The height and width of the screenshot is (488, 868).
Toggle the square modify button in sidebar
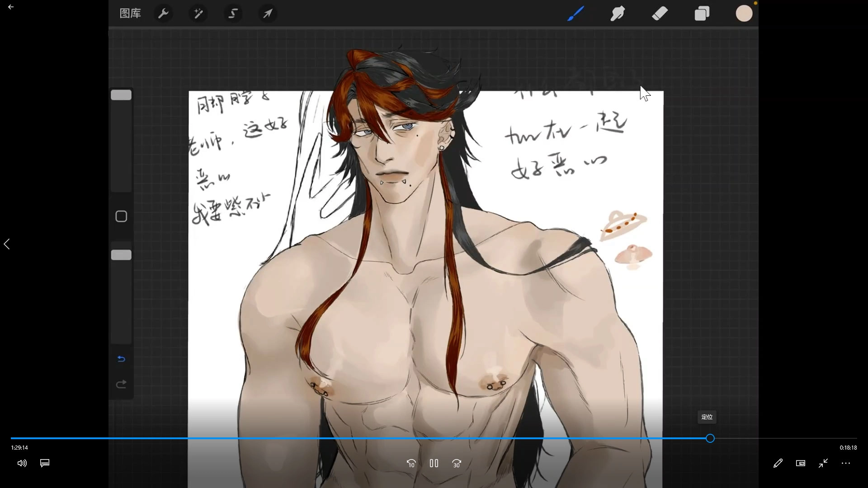point(121,216)
